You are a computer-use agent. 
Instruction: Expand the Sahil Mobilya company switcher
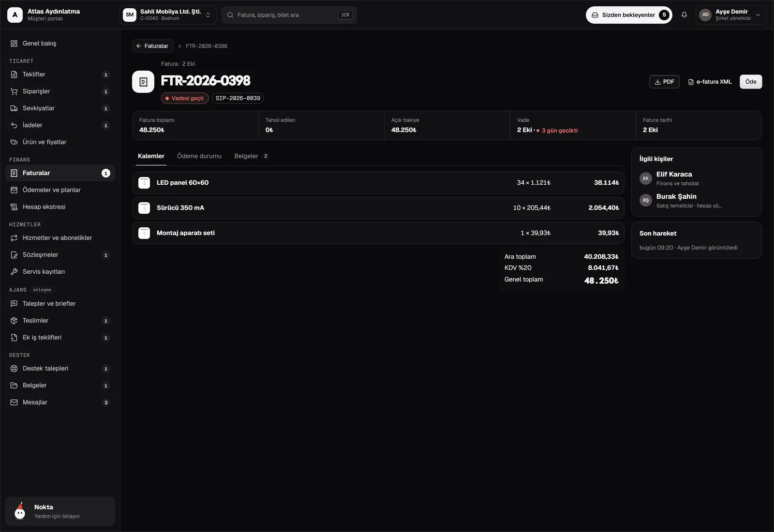click(x=168, y=15)
